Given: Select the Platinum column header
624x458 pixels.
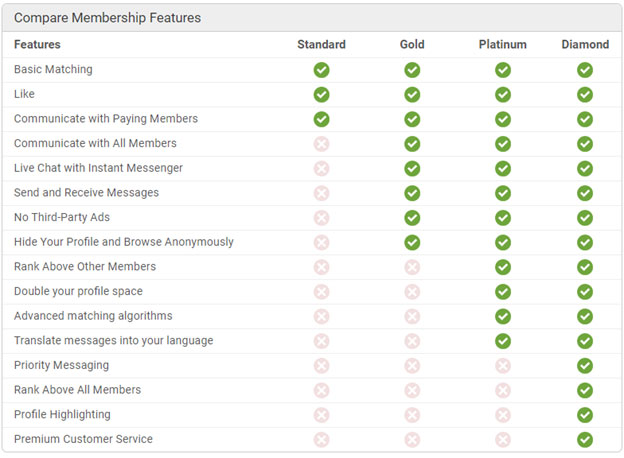Looking at the screenshot, I should coord(503,44).
